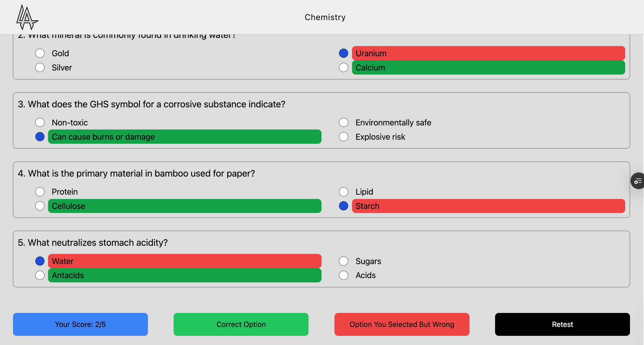Select the Lipid radio button
The width and height of the screenshot is (644, 345).
[343, 192]
